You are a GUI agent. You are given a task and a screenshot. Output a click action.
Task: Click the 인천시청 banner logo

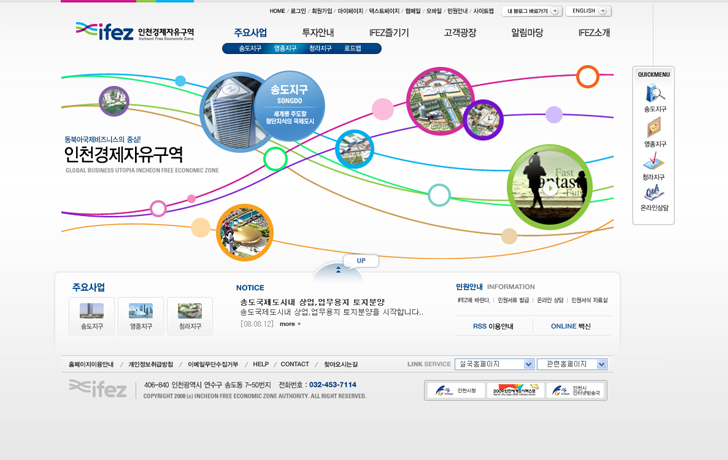click(456, 390)
